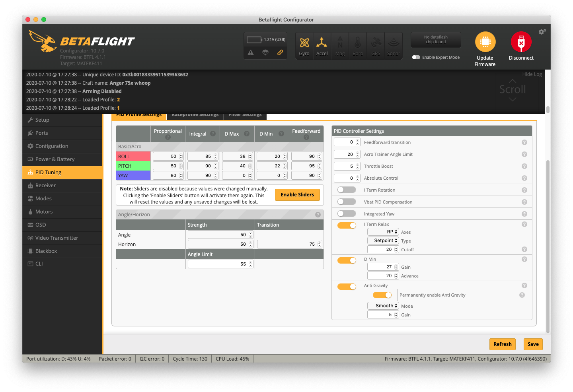Screen dimensions: 573x392
Task: Open the Setup tab in sidebar
Action: (62, 120)
